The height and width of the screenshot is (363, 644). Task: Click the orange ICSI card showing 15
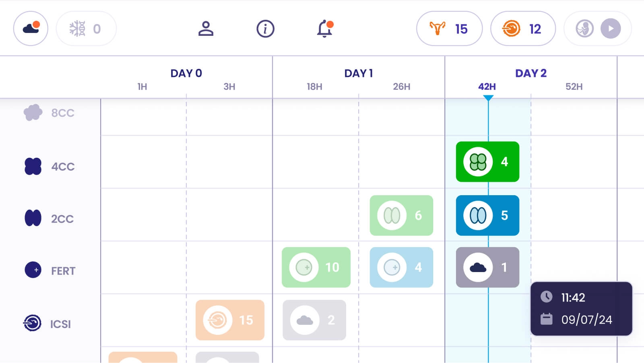click(x=230, y=320)
